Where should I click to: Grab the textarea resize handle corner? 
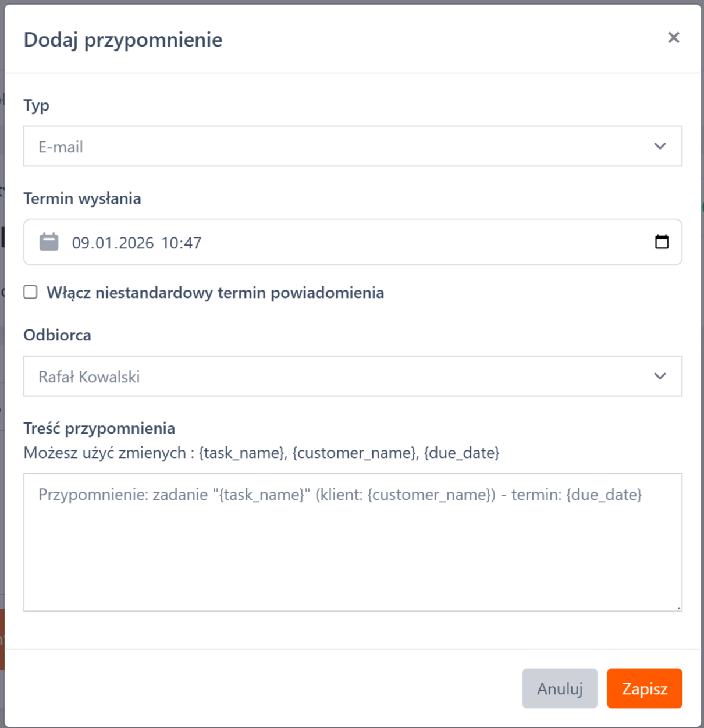pos(678,607)
